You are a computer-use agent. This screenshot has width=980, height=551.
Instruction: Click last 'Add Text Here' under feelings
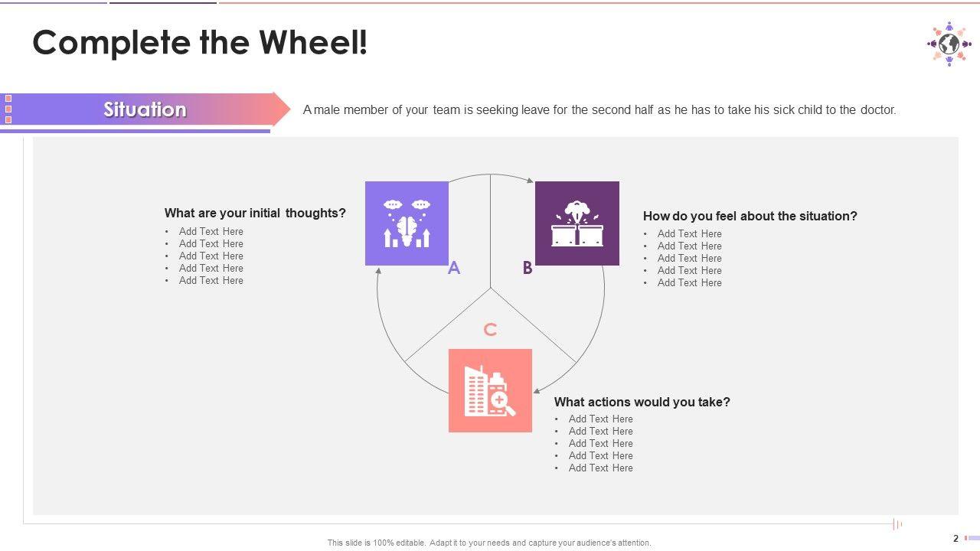click(x=689, y=282)
